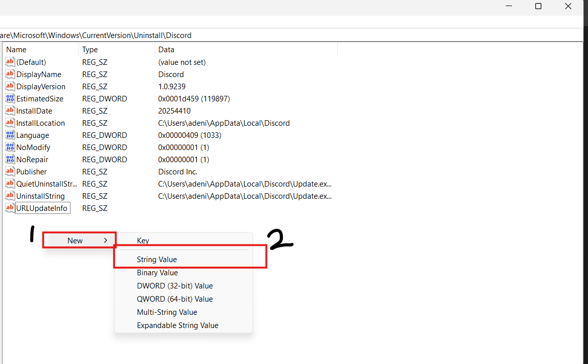
Task: Close the Registry Editor window
Action: click(568, 6)
